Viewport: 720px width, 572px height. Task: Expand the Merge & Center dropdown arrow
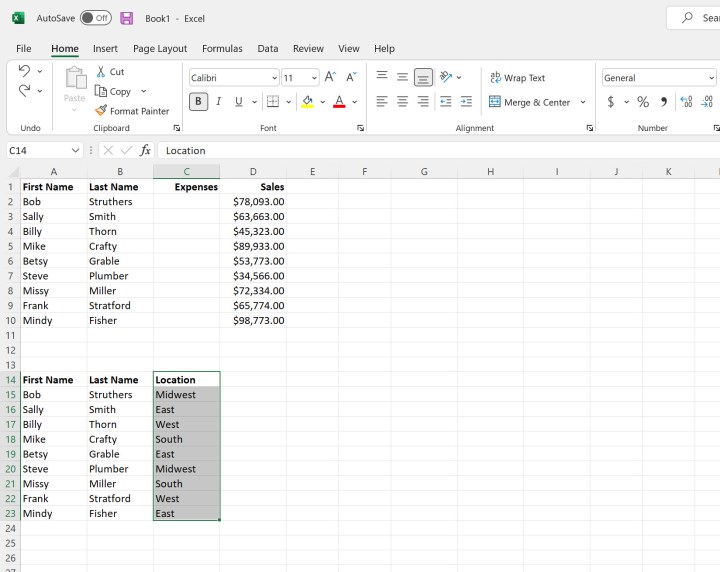pos(583,102)
